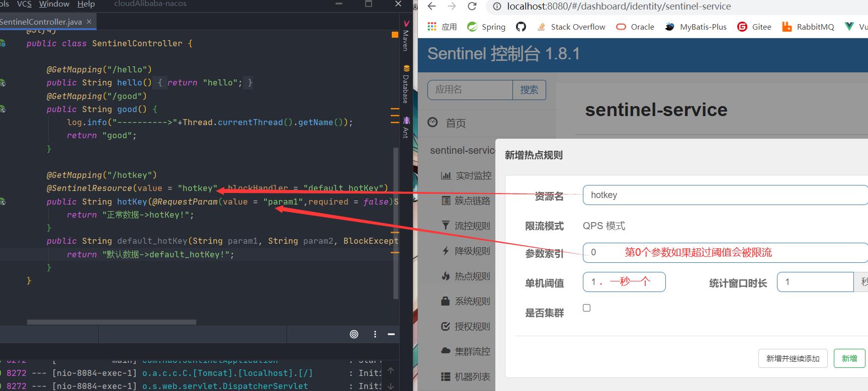
Task: Open 簇点链路 in sidebar
Action: [466, 201]
